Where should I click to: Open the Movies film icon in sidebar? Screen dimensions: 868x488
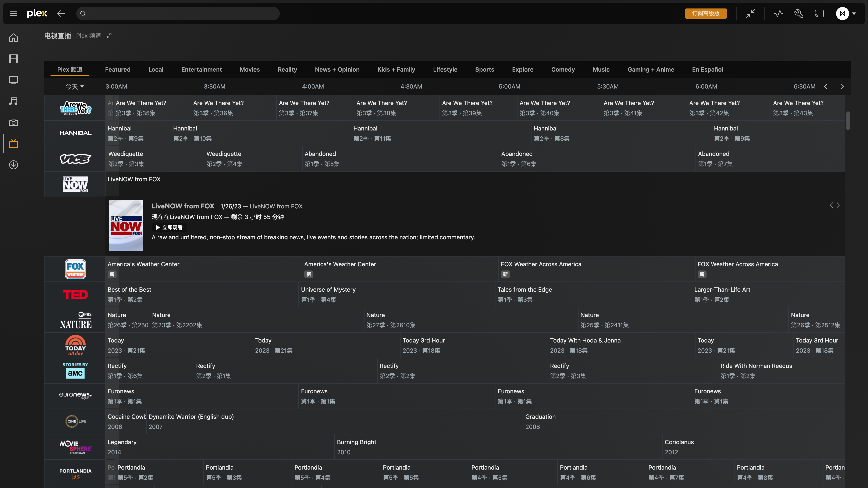click(x=14, y=59)
